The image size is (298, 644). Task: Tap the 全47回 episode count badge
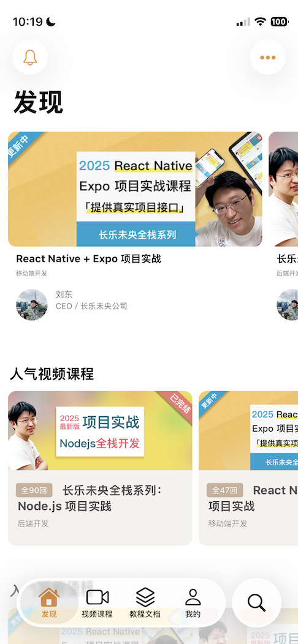point(225,490)
